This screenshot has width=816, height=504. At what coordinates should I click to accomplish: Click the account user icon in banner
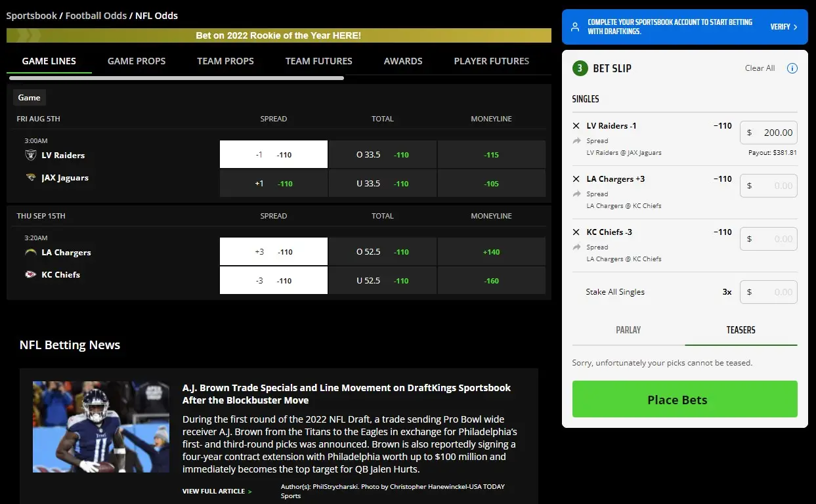click(x=575, y=27)
